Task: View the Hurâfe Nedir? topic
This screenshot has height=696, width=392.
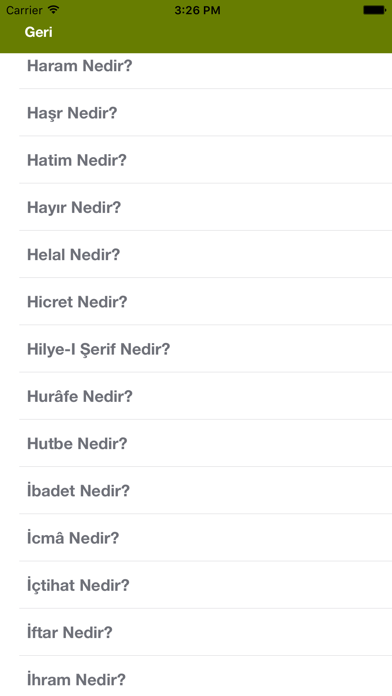Action: 196,396
